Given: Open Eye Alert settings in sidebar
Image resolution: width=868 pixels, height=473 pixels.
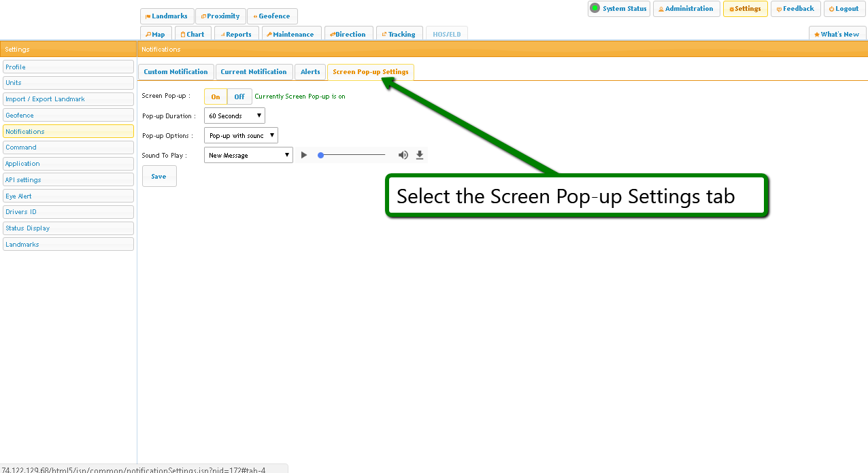Looking at the screenshot, I should coord(68,196).
